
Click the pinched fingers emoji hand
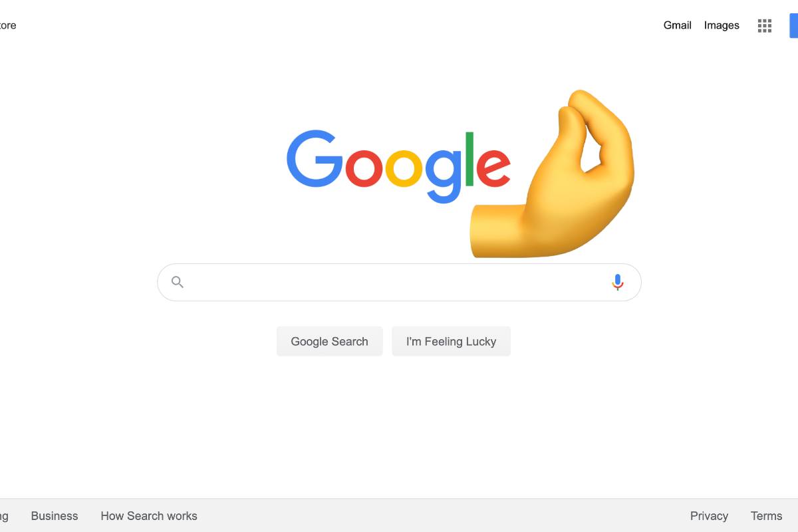(x=552, y=174)
